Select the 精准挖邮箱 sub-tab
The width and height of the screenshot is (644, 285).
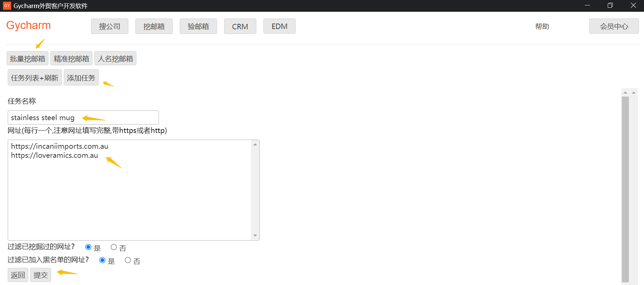[x=71, y=59]
